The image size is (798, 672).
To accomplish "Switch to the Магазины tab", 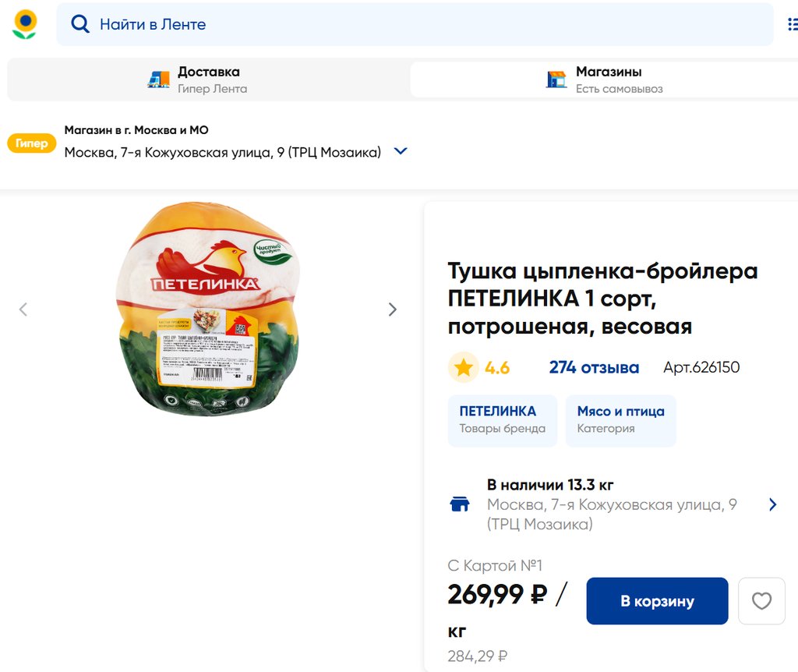I will click(x=605, y=80).
